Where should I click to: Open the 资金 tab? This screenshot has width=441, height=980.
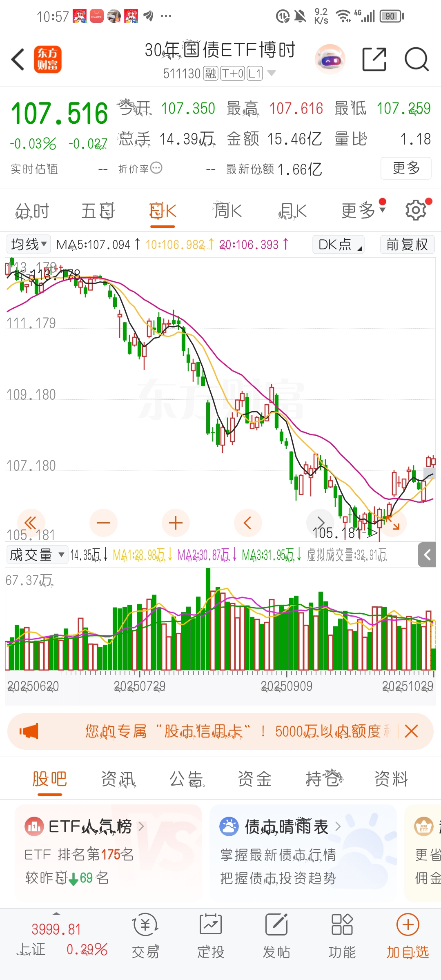tap(255, 779)
